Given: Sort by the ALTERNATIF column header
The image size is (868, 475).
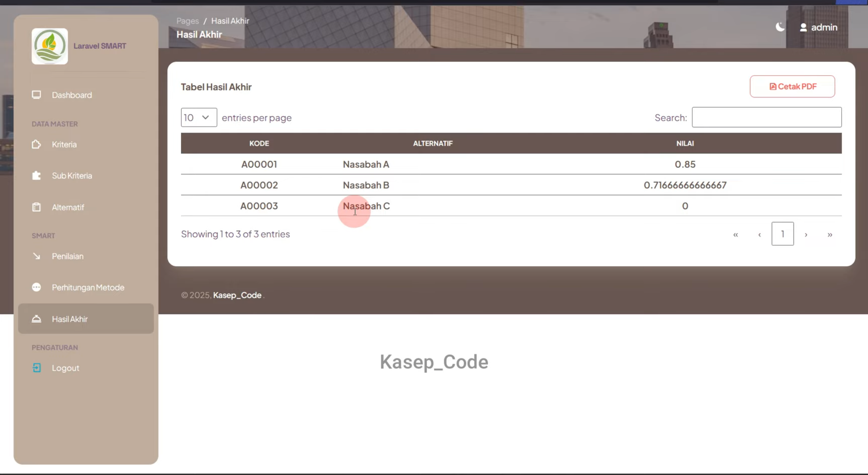Looking at the screenshot, I should point(433,143).
